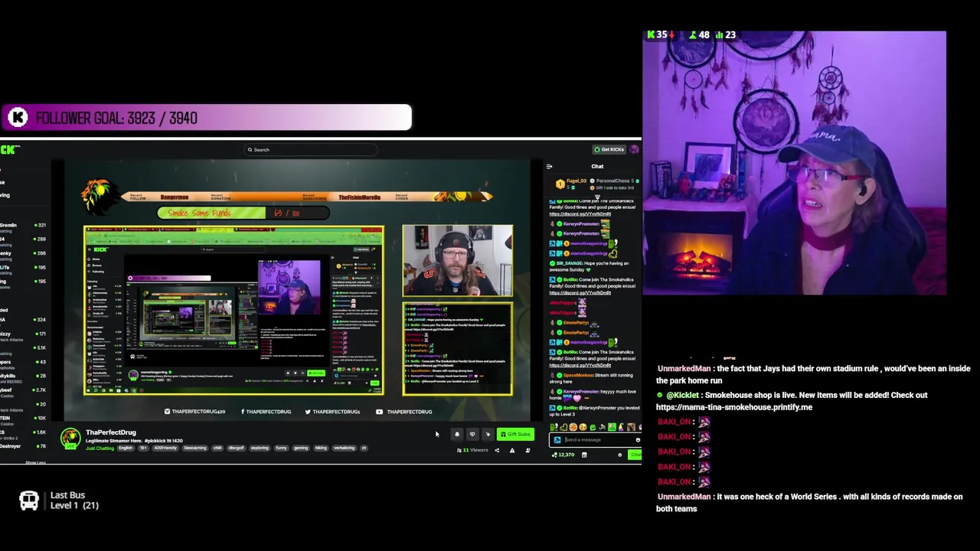Click Fugel_03 in the gift leaderboard

coord(577,181)
